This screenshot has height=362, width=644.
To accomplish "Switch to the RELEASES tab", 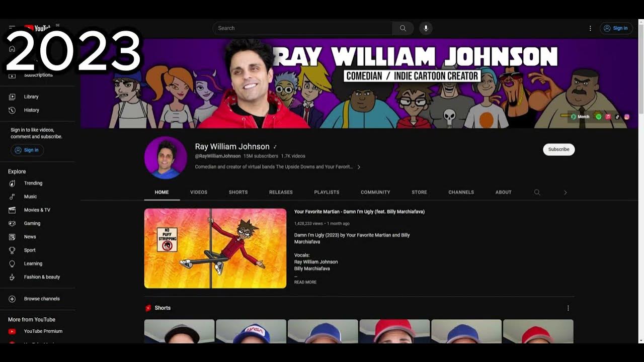I will tap(281, 192).
